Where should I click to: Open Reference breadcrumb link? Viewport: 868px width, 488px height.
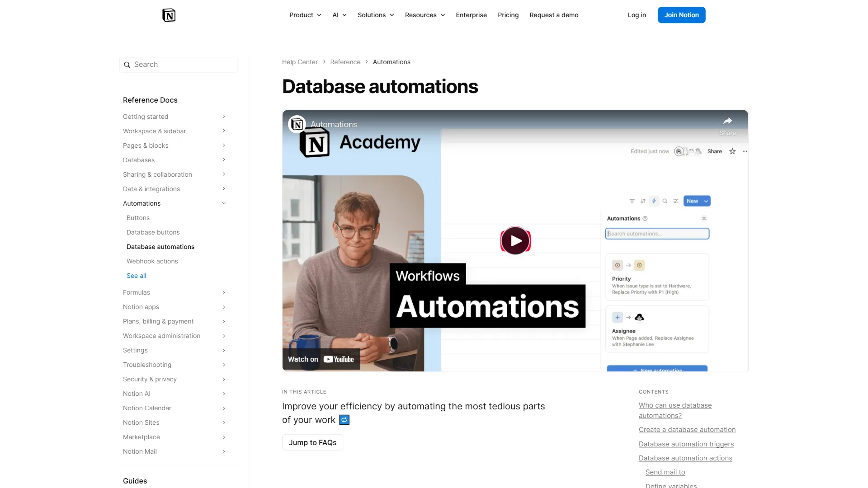345,62
